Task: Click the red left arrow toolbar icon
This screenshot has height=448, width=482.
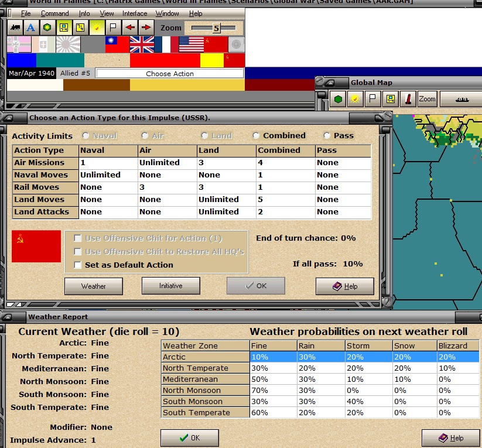Action: pyautogui.click(x=129, y=28)
